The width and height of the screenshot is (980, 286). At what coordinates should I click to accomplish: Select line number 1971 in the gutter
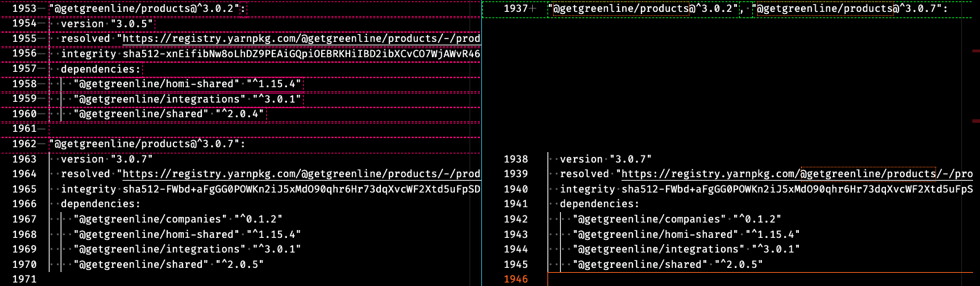24,279
